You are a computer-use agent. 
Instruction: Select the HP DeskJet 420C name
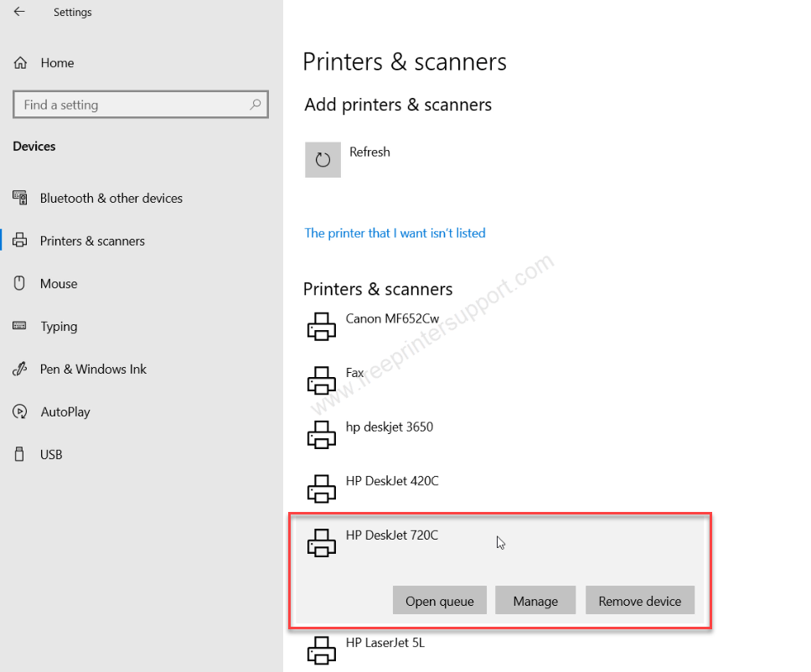pos(392,481)
